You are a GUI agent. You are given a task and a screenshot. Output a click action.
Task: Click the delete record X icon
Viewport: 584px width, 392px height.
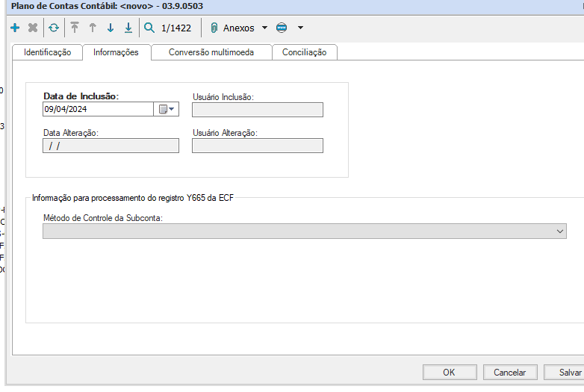(x=33, y=28)
